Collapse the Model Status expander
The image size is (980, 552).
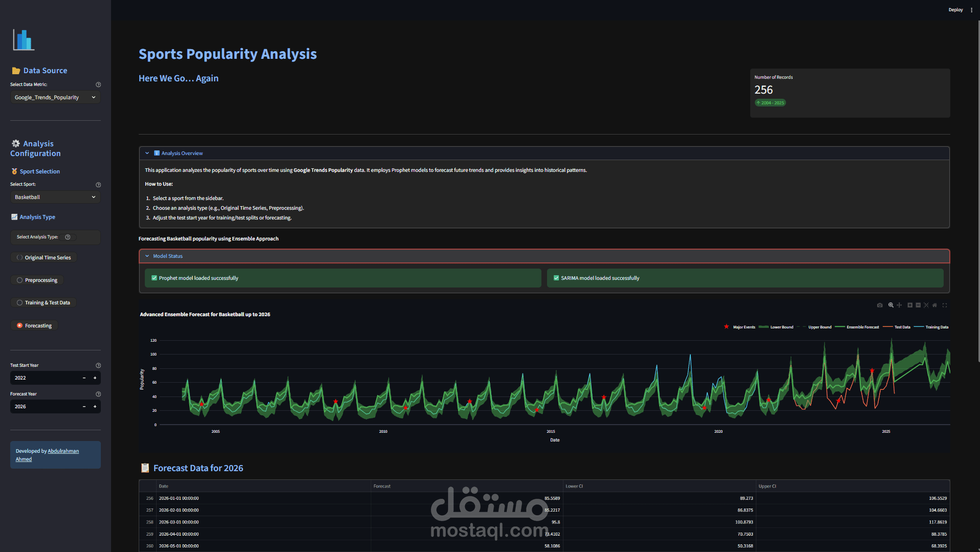pyautogui.click(x=544, y=256)
